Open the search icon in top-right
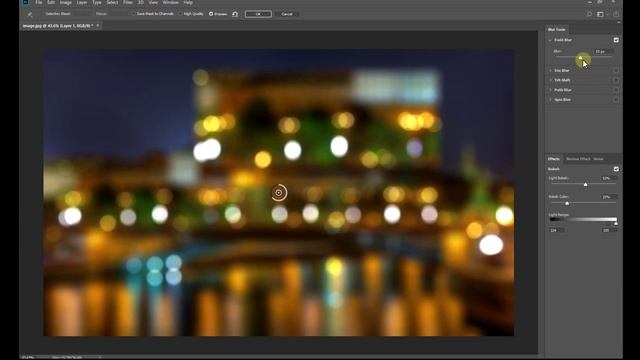The image size is (640, 360). click(589, 14)
